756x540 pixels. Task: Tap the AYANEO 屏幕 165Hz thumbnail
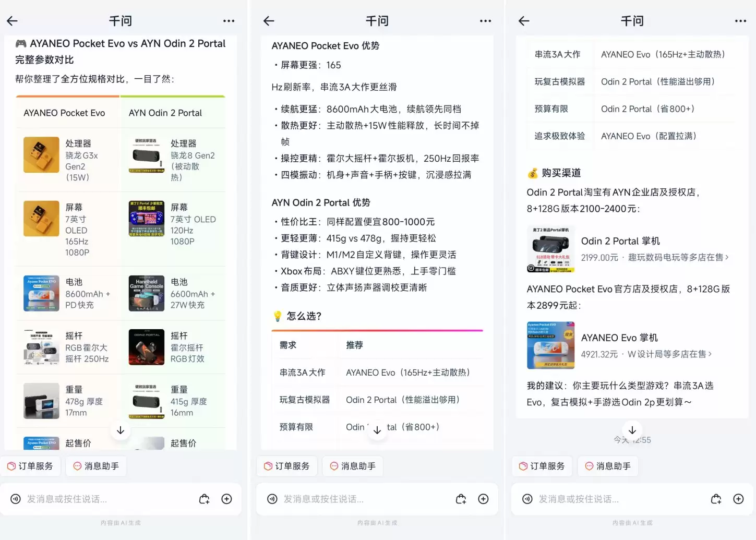[x=41, y=219]
